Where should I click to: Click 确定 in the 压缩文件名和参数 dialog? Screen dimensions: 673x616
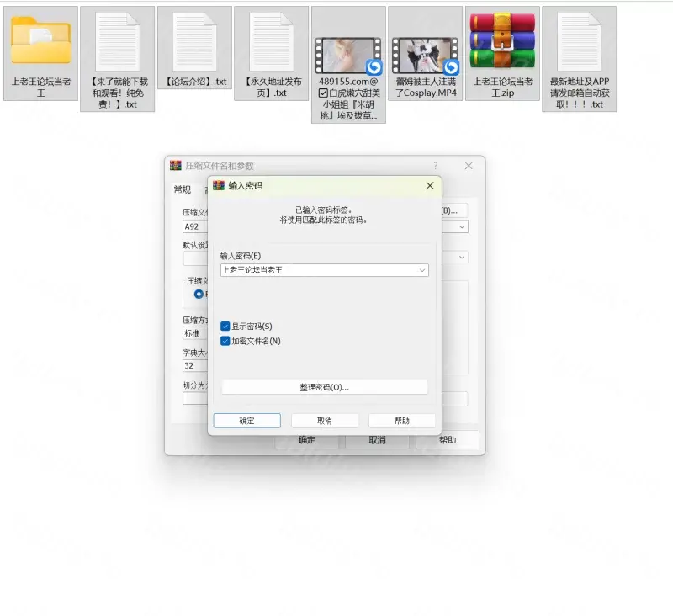pyautogui.click(x=307, y=439)
